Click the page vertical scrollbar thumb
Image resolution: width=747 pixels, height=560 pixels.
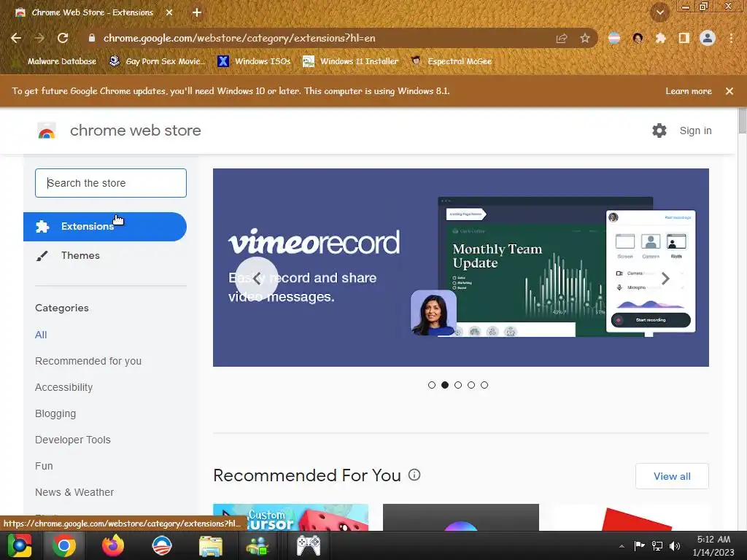tap(742, 121)
